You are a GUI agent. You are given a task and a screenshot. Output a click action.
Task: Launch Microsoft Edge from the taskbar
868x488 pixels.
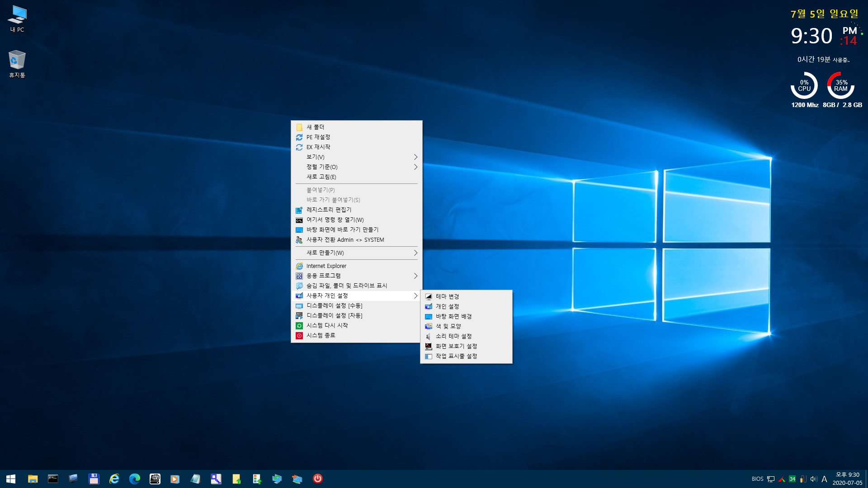point(134,479)
